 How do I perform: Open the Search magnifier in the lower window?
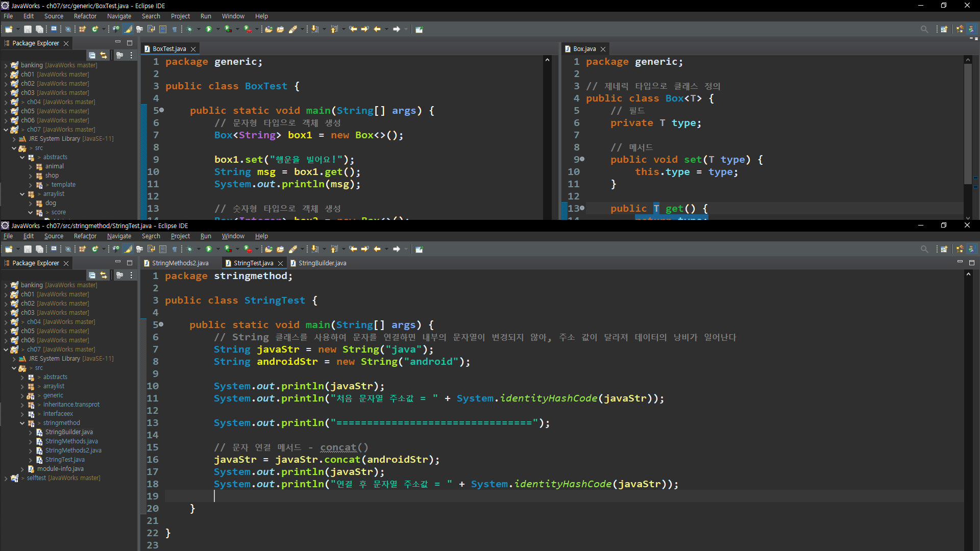pyautogui.click(x=924, y=249)
